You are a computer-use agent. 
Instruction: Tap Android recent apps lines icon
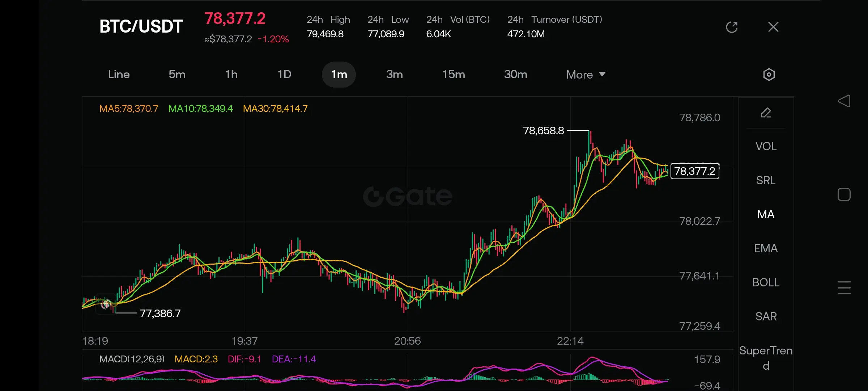coord(844,288)
